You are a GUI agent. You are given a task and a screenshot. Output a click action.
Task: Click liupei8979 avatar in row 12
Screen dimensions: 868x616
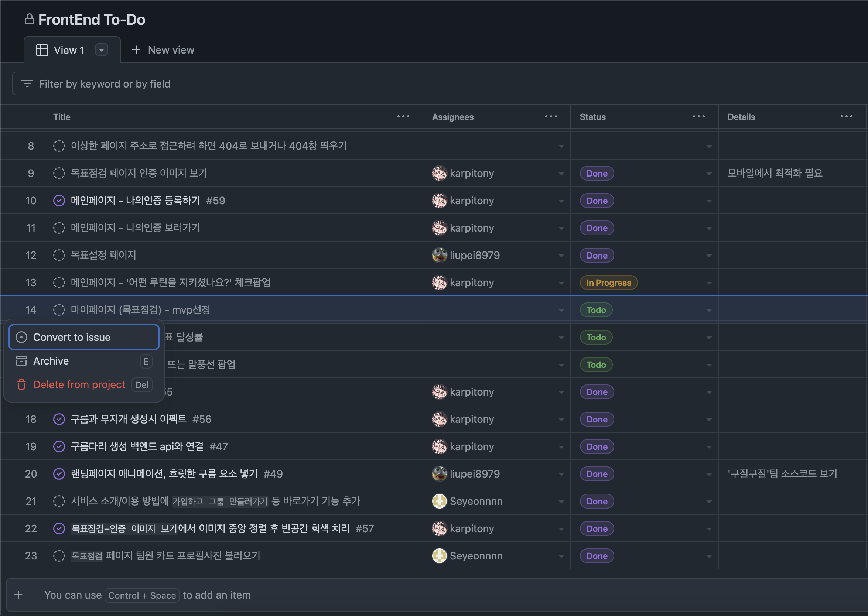(439, 255)
